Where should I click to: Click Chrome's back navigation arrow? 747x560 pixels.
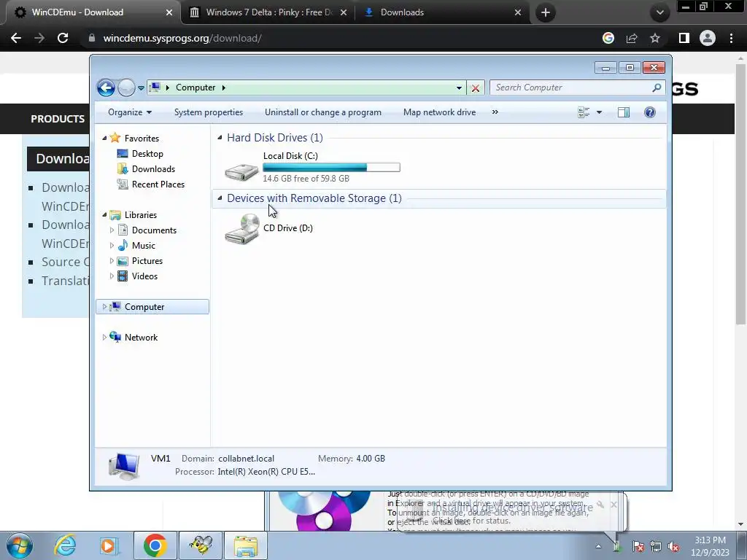16,38
